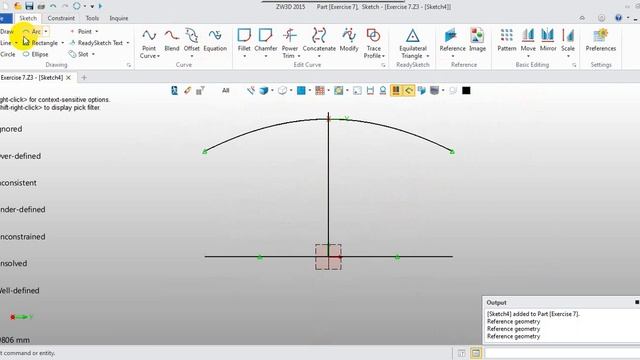The width and height of the screenshot is (640, 360).
Task: Open sketch Preferences
Action: [600, 40]
